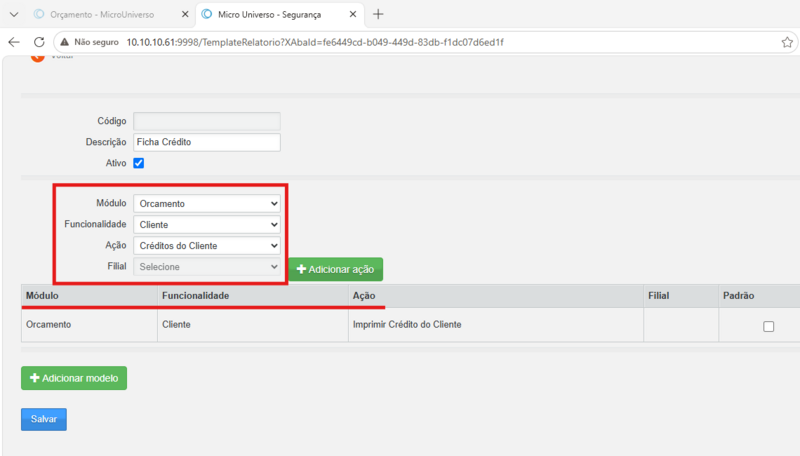Click the Filial column header
Screen dimensions: 800x456
click(681, 296)
